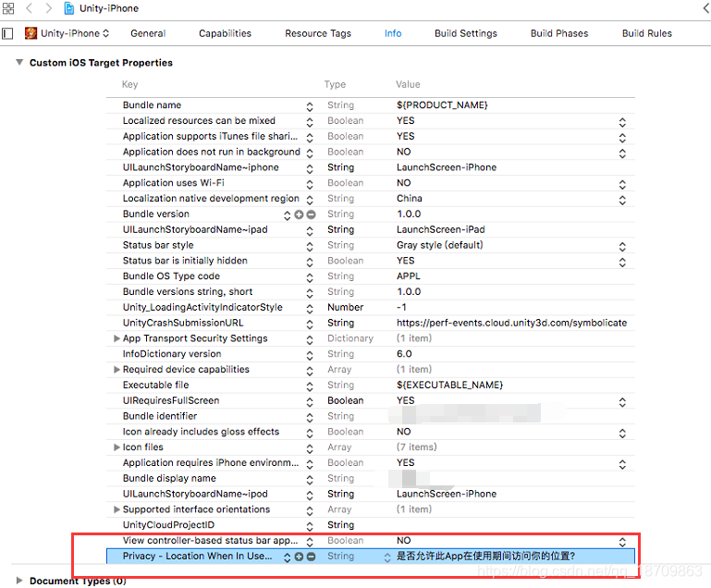Open the related items grid icon
The width and height of the screenshot is (711, 588).
8,8
